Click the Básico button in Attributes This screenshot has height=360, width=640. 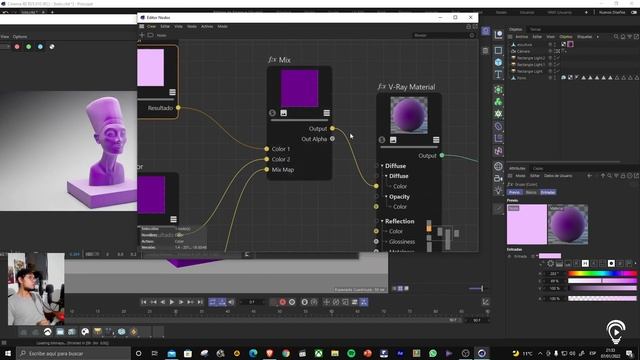pos(531,192)
